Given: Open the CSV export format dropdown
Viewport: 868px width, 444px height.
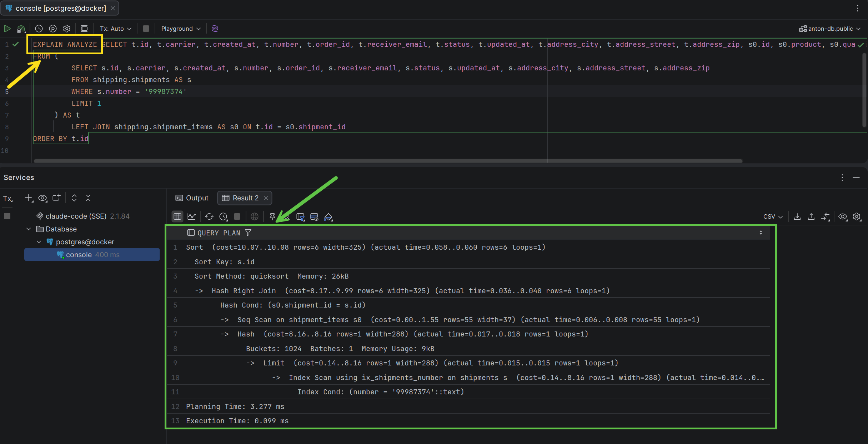Looking at the screenshot, I should (x=773, y=216).
